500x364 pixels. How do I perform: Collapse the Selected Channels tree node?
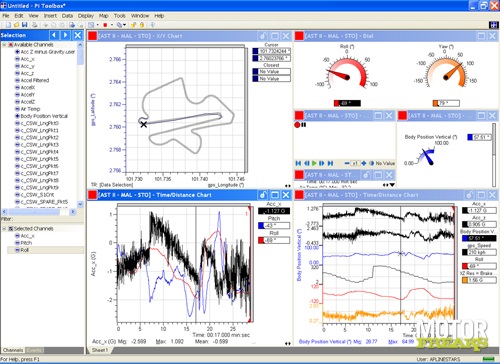[x=4, y=229]
